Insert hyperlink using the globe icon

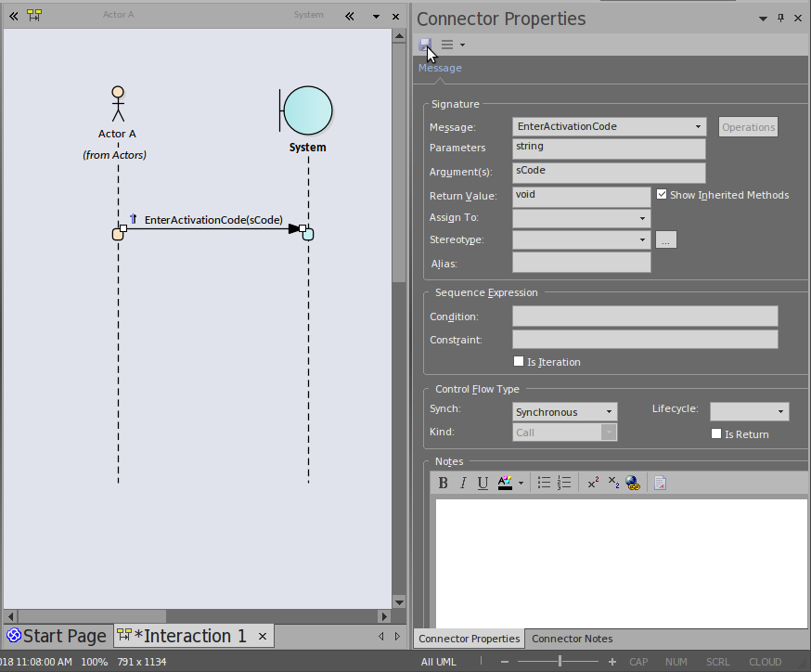(x=632, y=483)
